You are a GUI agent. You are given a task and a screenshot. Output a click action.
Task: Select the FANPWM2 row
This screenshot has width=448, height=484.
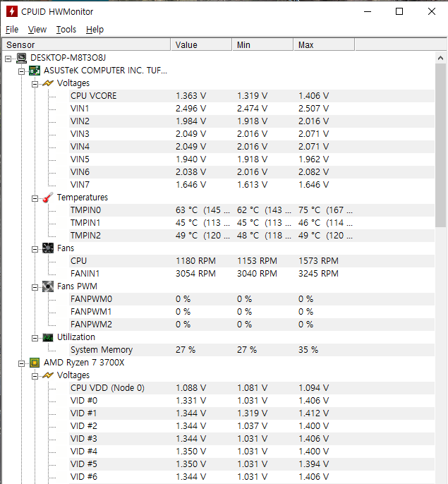click(x=252, y=324)
